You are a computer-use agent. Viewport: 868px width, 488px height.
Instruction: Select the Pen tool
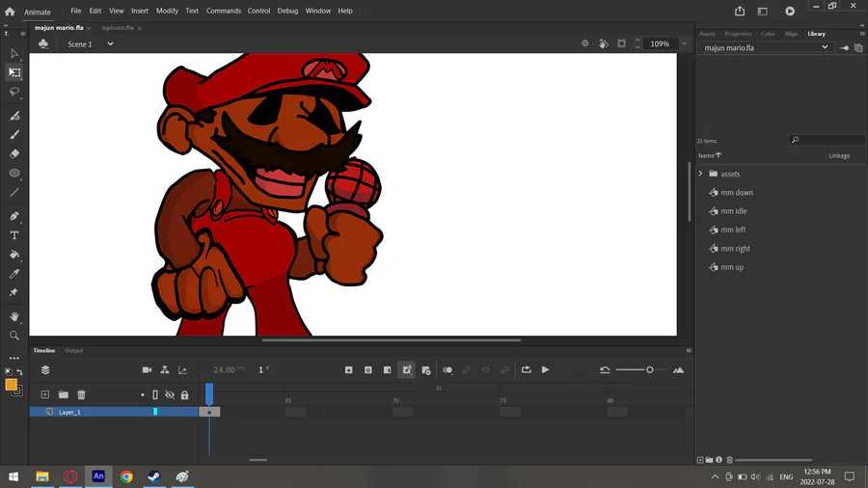click(x=14, y=216)
